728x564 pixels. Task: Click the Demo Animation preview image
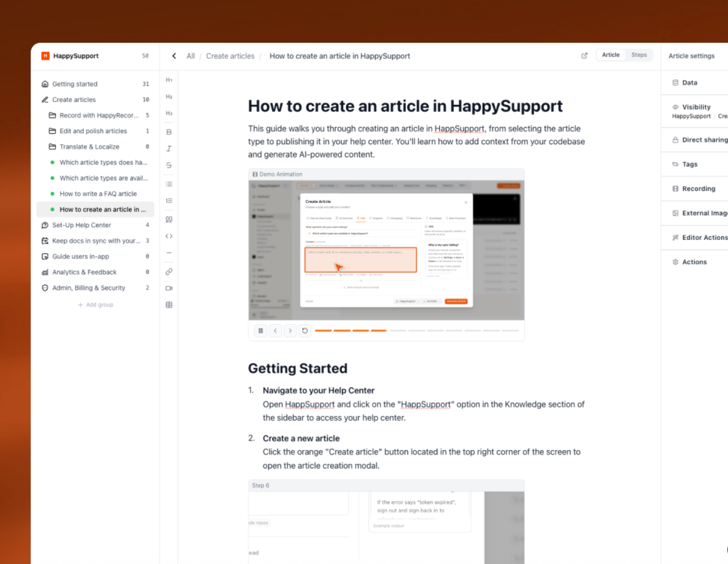coord(387,250)
